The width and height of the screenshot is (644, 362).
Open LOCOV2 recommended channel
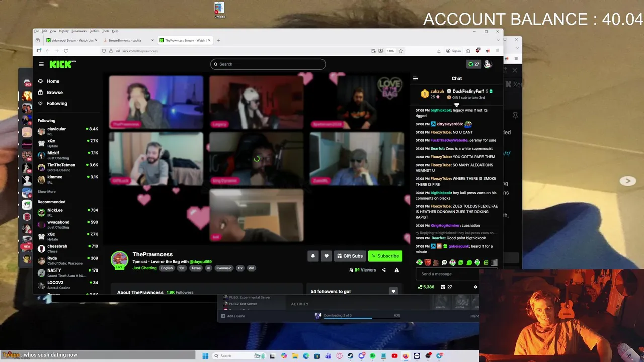pos(67,285)
